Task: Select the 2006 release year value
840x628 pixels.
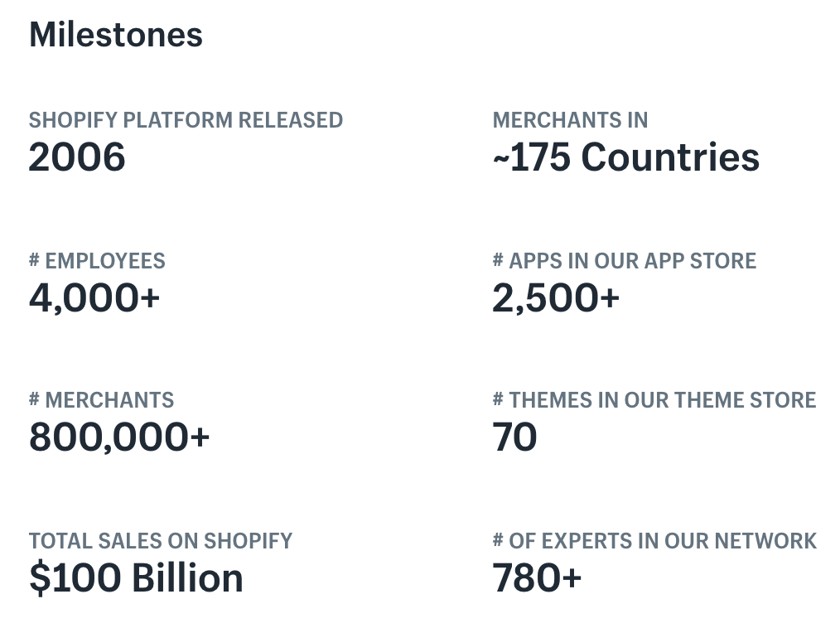Action: pos(77,157)
